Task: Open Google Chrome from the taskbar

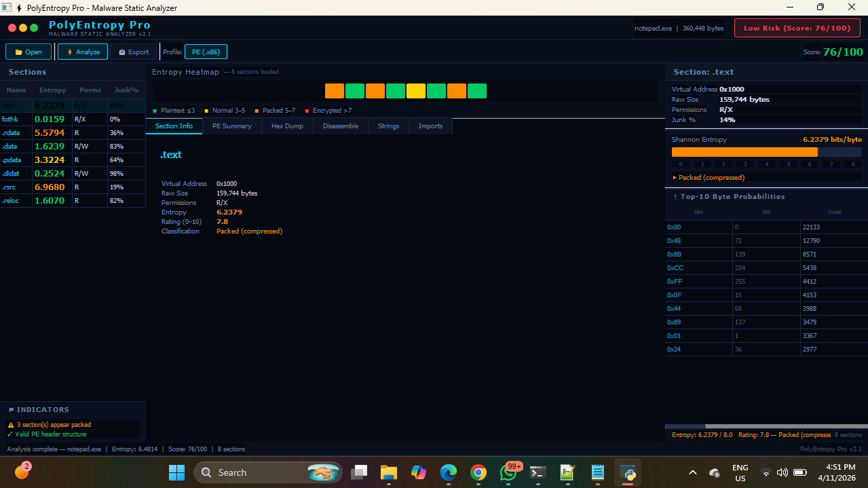Action: tap(478, 472)
